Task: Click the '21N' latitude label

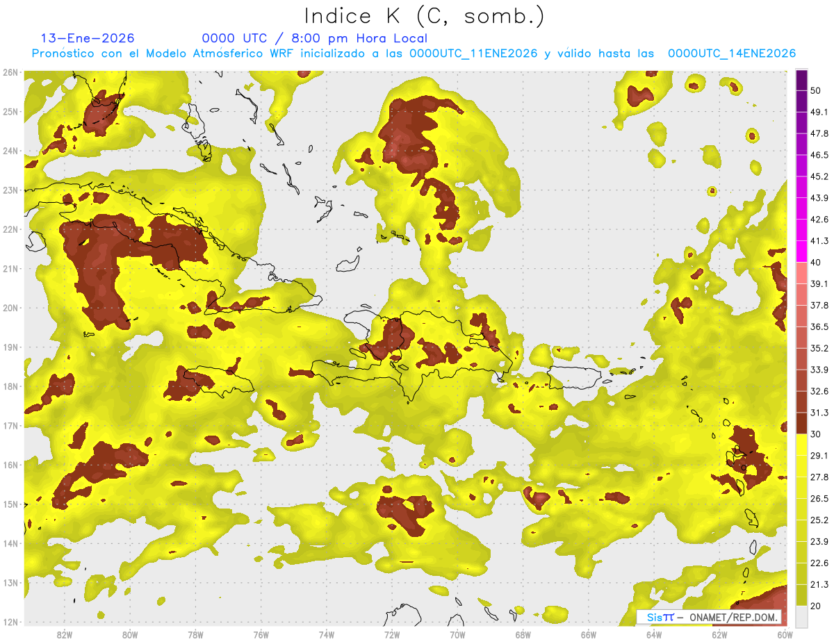Action: pyautogui.click(x=10, y=269)
